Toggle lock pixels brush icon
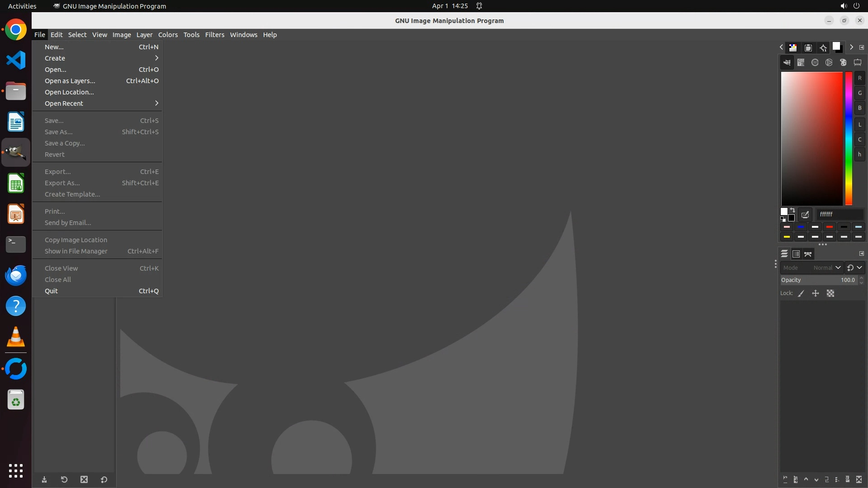Screen dimensions: 868x488 (801, 294)
